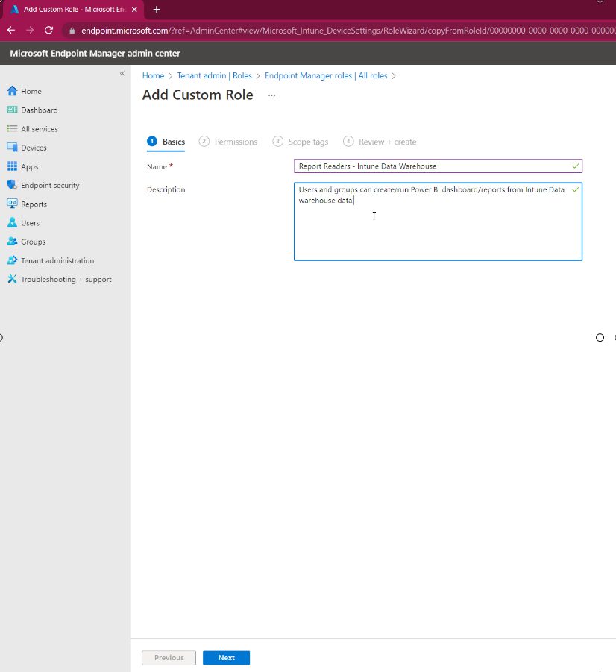The image size is (616, 672).
Task: Collapse the sidebar with double-chevron icon
Action: tap(122, 73)
